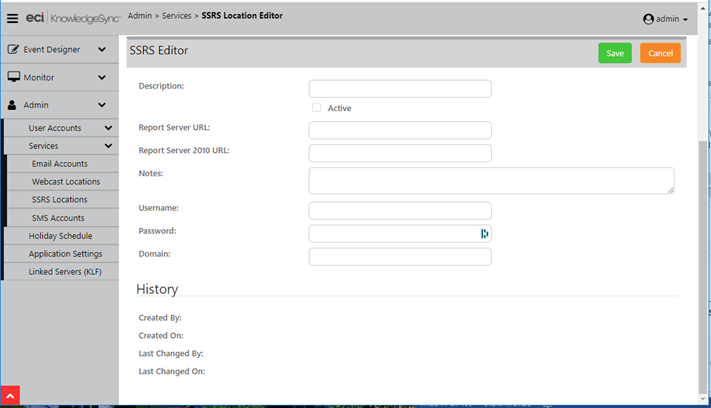Screen dimensions: 711x408
Task: Select User Accounts menu item
Action: click(x=55, y=128)
